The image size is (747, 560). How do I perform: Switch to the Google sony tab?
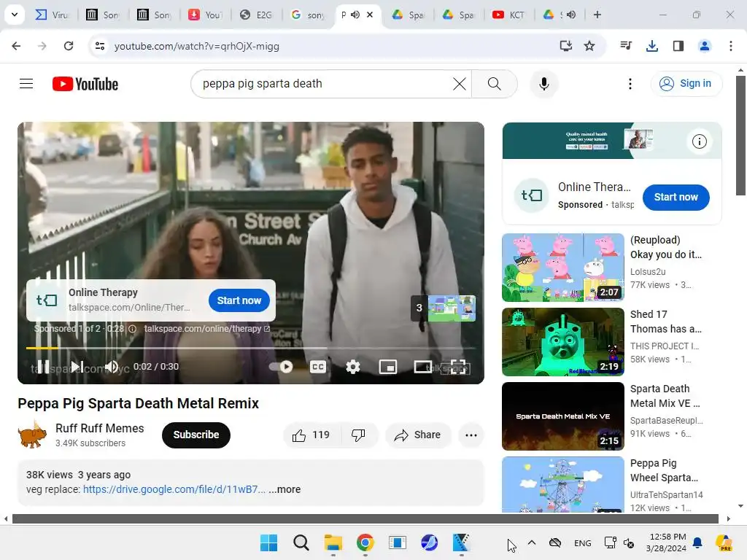tap(307, 15)
